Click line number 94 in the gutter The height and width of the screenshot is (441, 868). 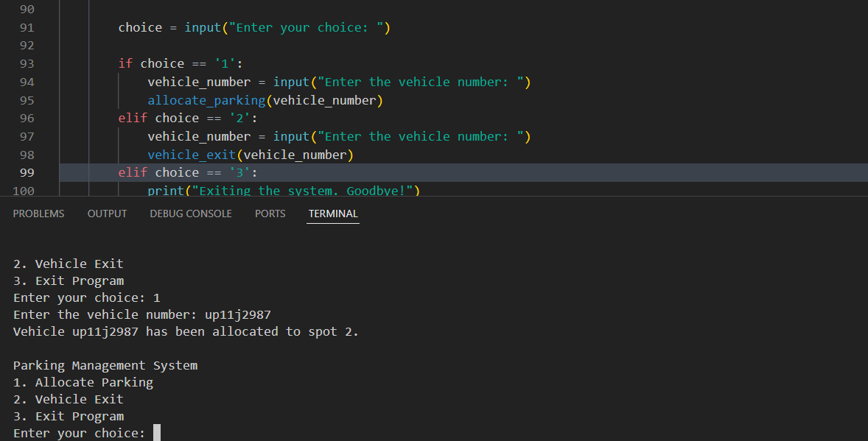26,82
